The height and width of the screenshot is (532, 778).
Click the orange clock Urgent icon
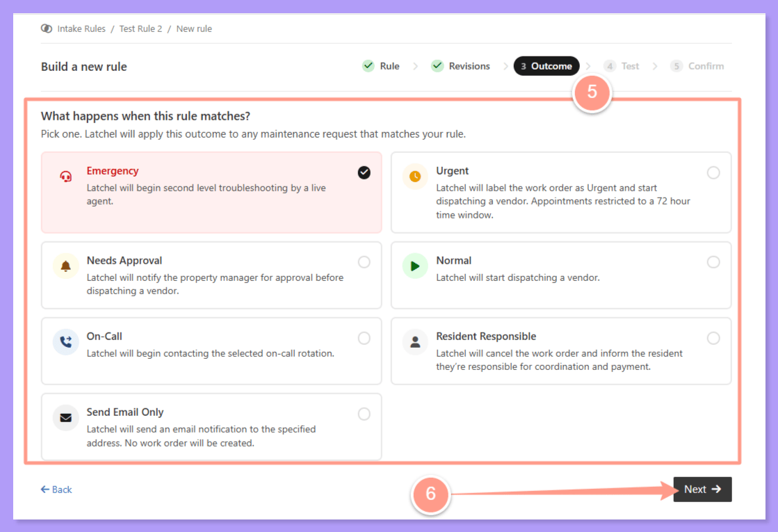pos(415,176)
